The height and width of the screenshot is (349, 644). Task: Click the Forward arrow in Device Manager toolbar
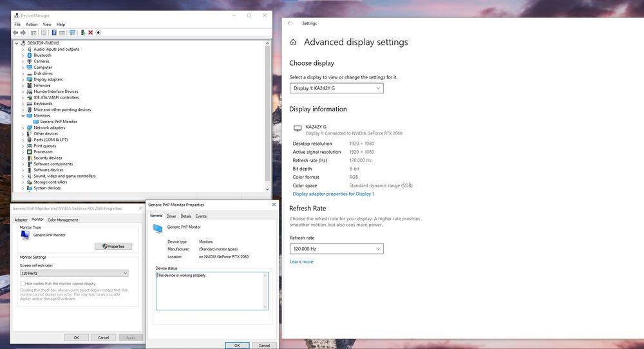23,32
